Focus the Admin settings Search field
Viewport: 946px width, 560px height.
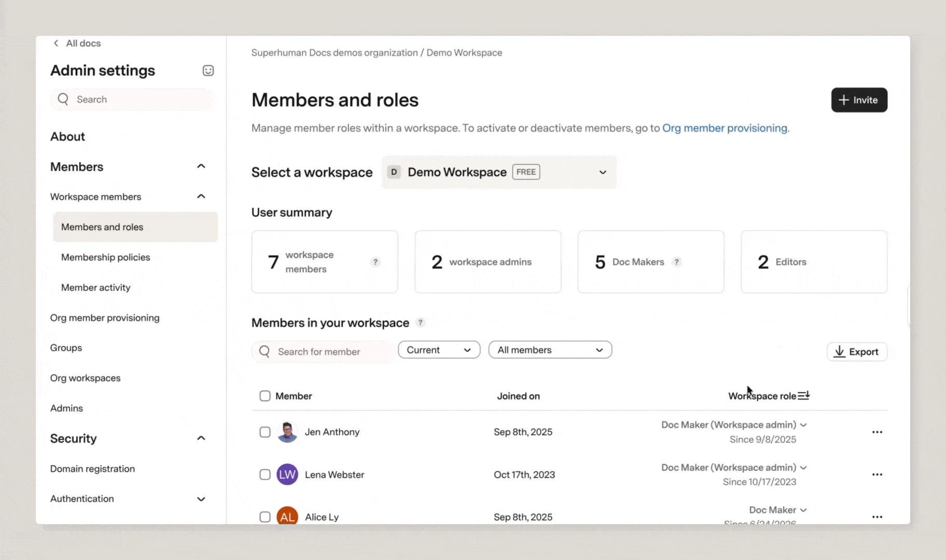[x=132, y=99]
